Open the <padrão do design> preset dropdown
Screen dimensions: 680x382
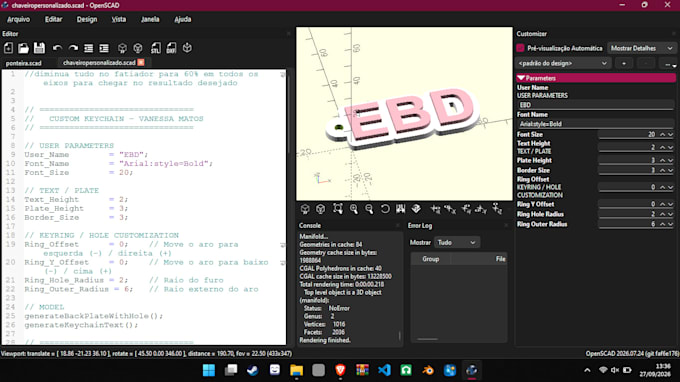point(563,63)
